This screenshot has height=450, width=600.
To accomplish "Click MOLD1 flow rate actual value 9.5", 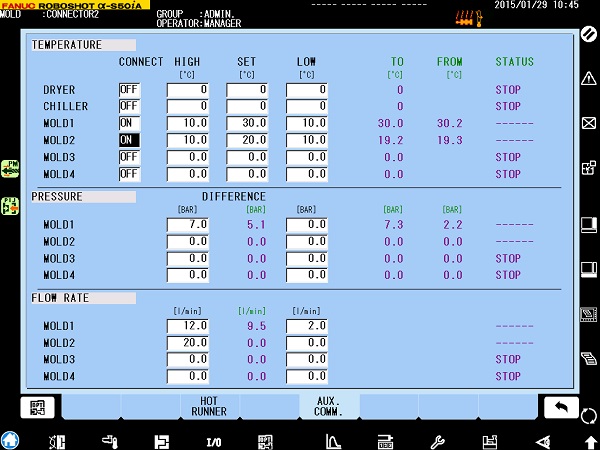I will pyautogui.click(x=256, y=326).
